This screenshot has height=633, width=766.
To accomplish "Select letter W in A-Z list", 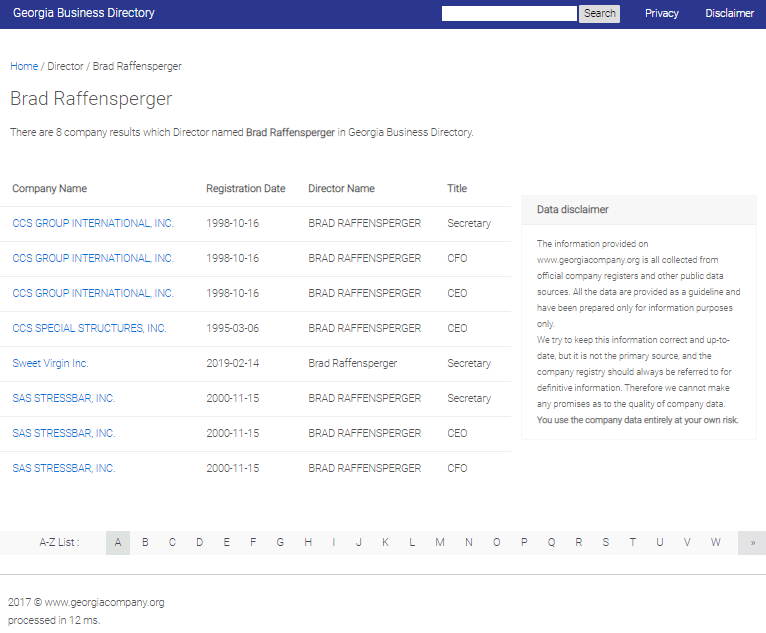I will (716, 543).
